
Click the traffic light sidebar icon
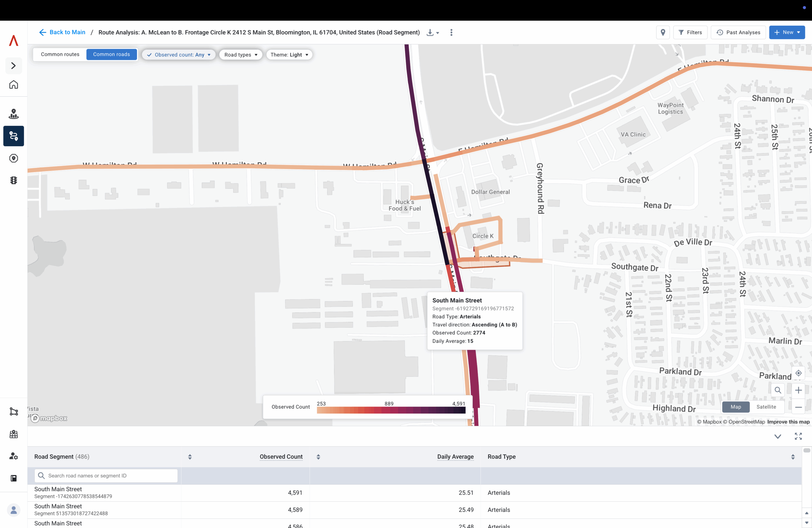pos(14,180)
